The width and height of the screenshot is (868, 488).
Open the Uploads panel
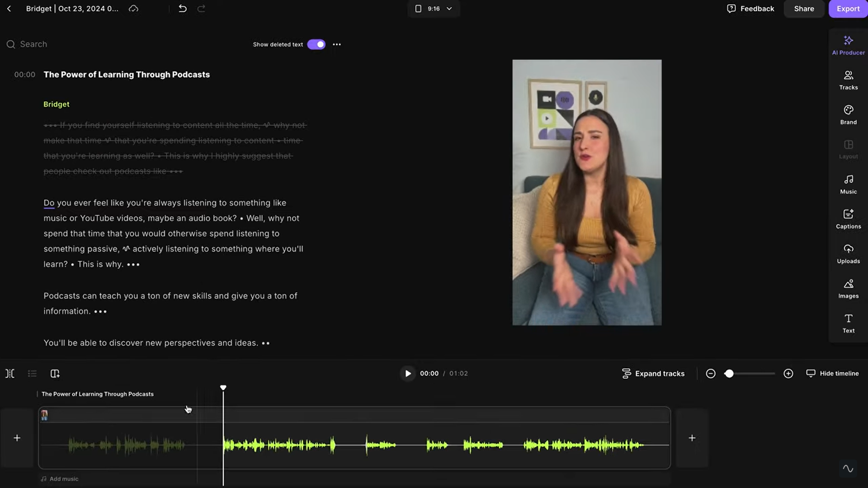[848, 253]
